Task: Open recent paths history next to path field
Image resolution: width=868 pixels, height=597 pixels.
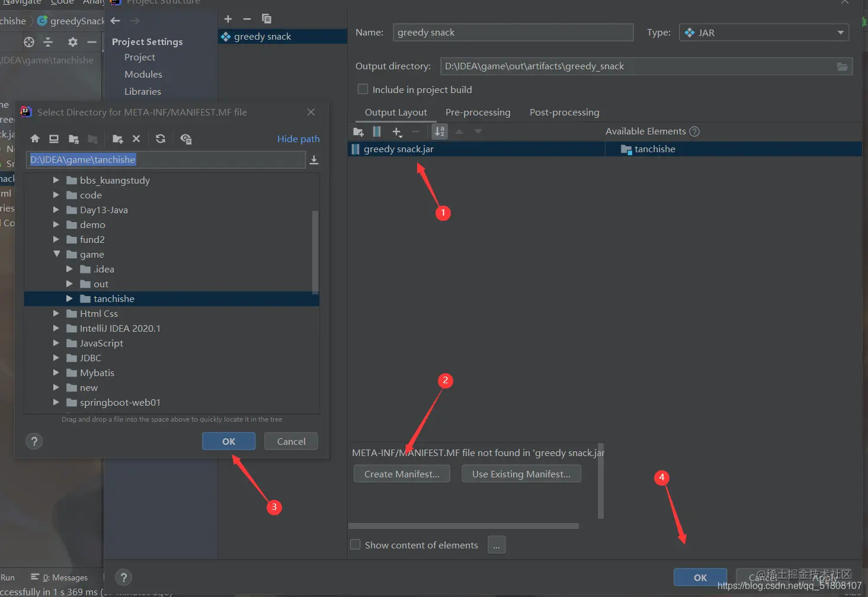Action: pos(314,160)
